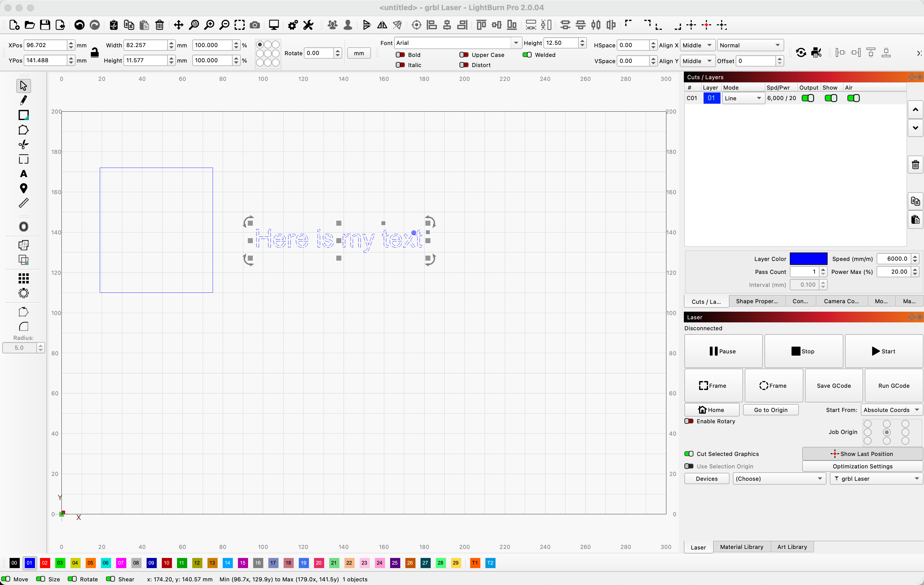924x585 pixels.
Task: Pick the green 03 layer color swatch
Action: click(60, 563)
